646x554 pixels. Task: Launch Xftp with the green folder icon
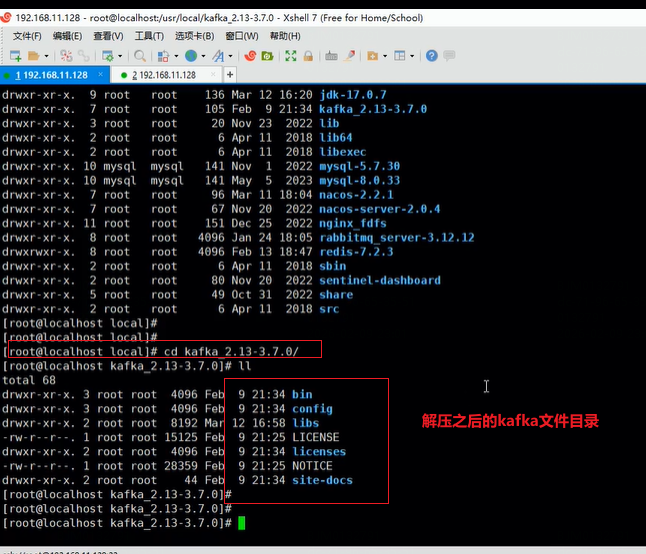pos(267,56)
